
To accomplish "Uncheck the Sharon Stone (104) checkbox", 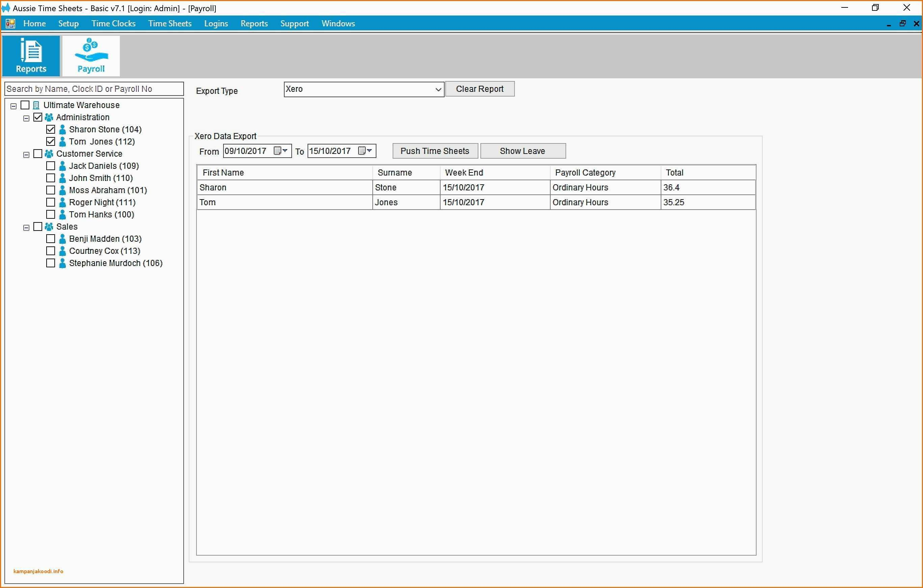I will [x=51, y=130].
